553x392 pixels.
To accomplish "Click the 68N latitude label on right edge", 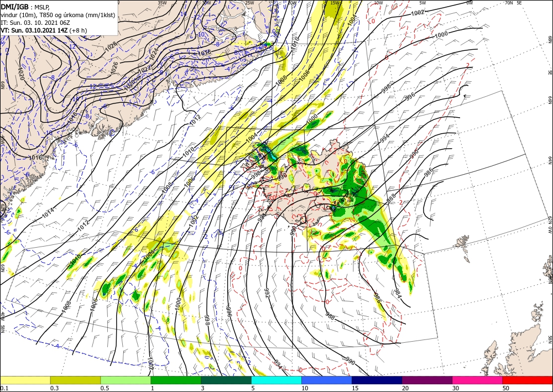I will click(550, 39).
